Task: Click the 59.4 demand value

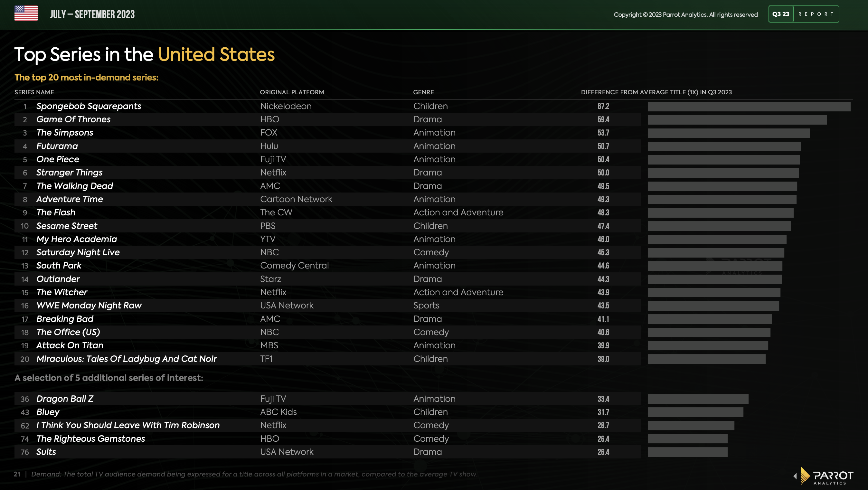Action: (603, 120)
